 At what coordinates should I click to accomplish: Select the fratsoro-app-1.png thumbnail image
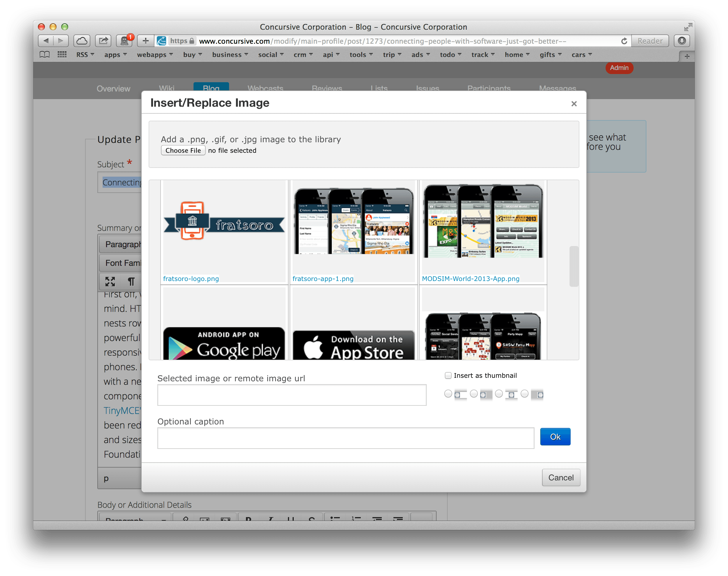[x=354, y=221]
